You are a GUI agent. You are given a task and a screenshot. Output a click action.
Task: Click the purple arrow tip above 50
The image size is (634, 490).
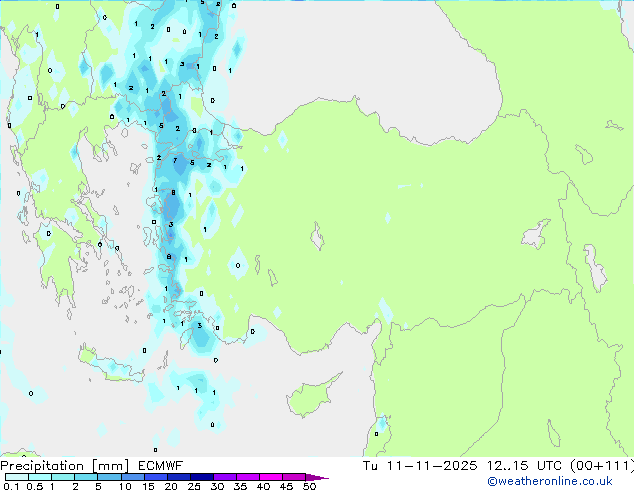(317, 477)
